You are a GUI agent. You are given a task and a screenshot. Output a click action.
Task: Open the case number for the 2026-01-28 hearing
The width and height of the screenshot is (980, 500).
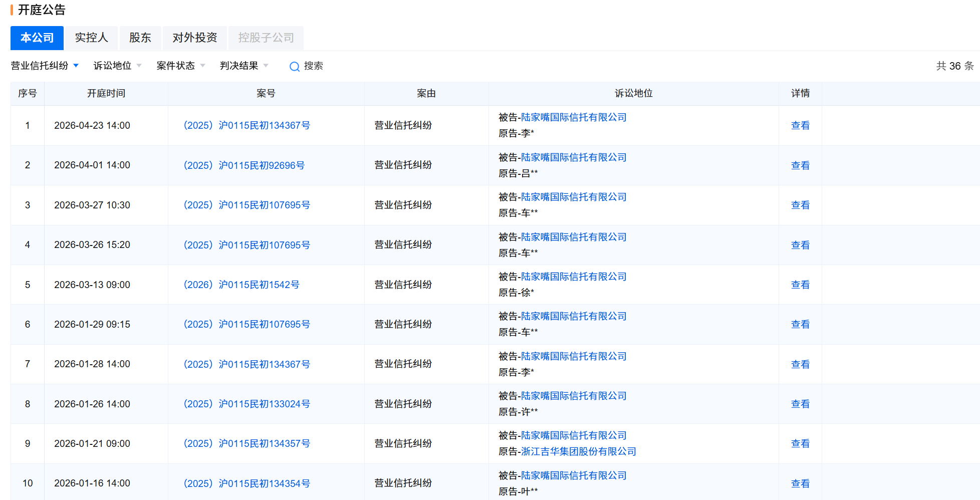pos(247,364)
